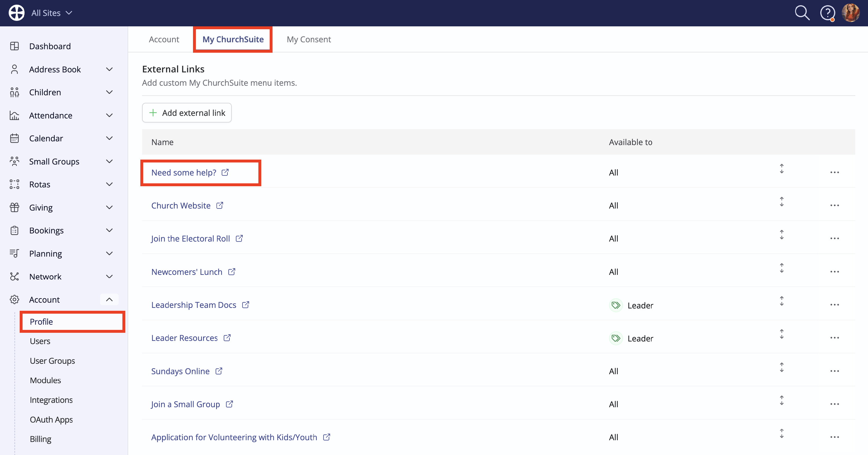Open OAuth Apps in the sidebar
Image resolution: width=868 pixels, height=455 pixels.
[51, 420]
